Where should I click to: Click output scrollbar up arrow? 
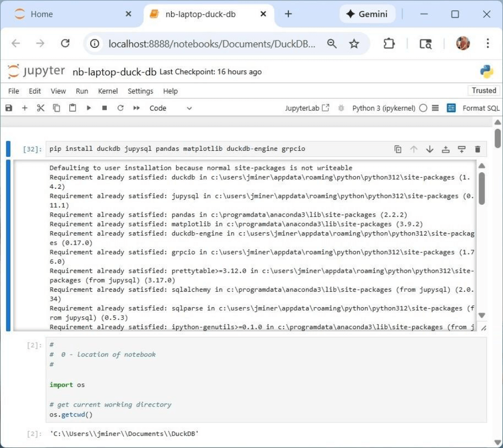coord(482,166)
